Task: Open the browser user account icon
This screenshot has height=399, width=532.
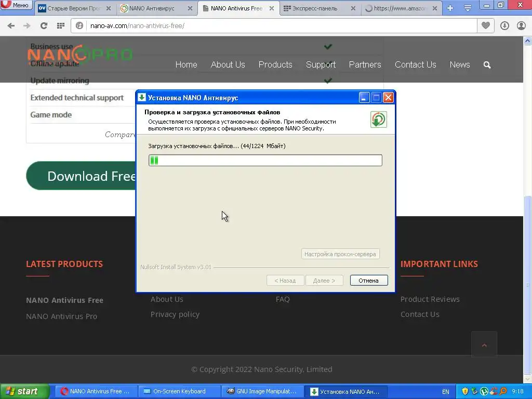Action: click(521, 26)
